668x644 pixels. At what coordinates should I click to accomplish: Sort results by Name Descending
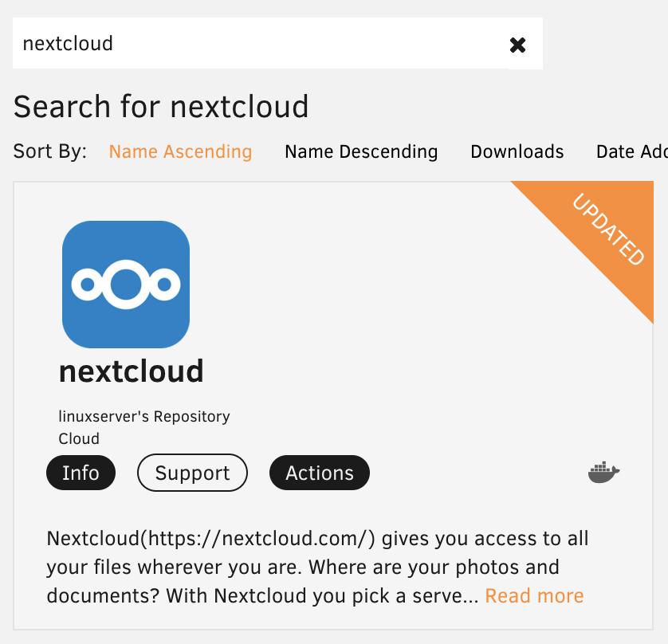pos(361,151)
